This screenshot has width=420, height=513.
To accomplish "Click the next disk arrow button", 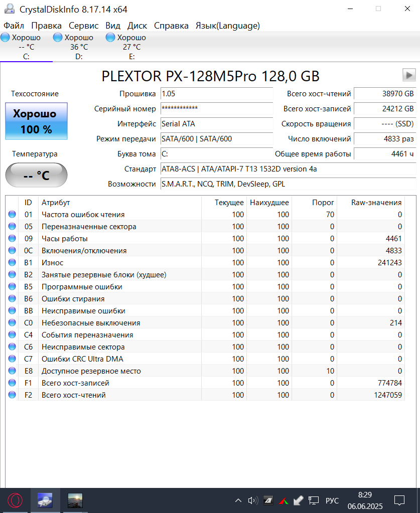I will point(409,75).
